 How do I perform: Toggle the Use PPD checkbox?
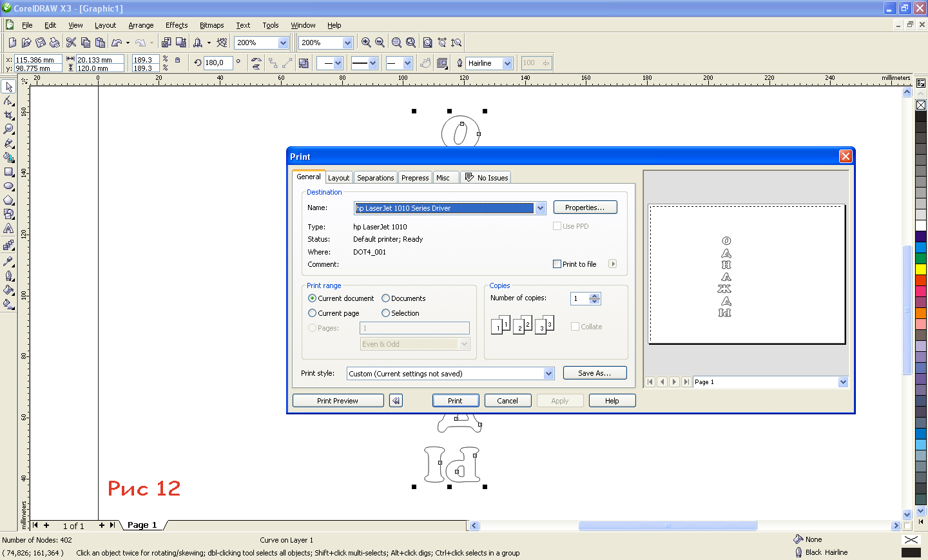click(x=557, y=226)
